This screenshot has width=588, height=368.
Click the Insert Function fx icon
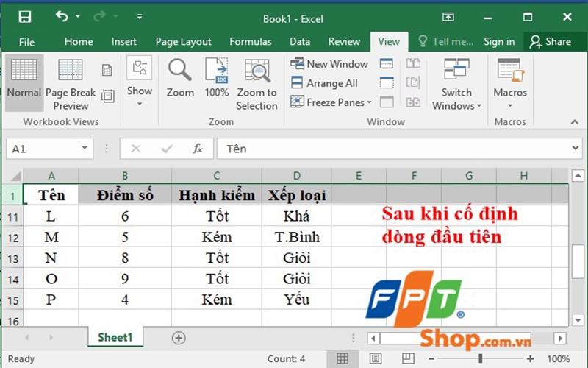[x=198, y=149]
